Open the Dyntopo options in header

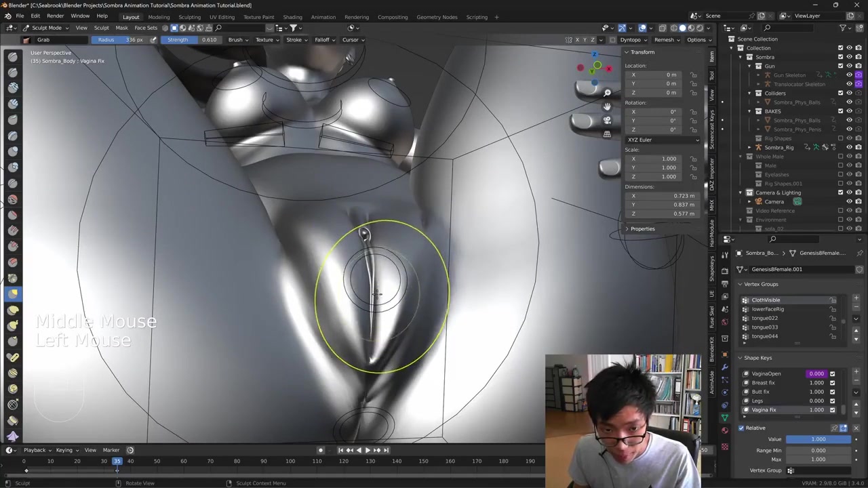click(x=633, y=39)
